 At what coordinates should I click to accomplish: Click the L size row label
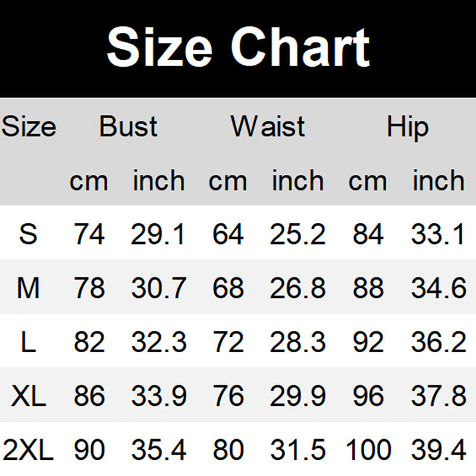tap(28, 342)
